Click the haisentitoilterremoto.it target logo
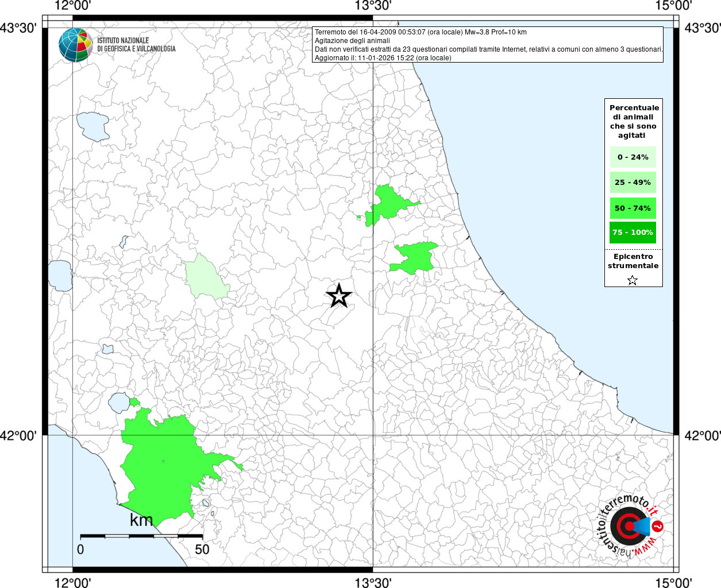The height and width of the screenshot is (588, 721). coord(630,525)
